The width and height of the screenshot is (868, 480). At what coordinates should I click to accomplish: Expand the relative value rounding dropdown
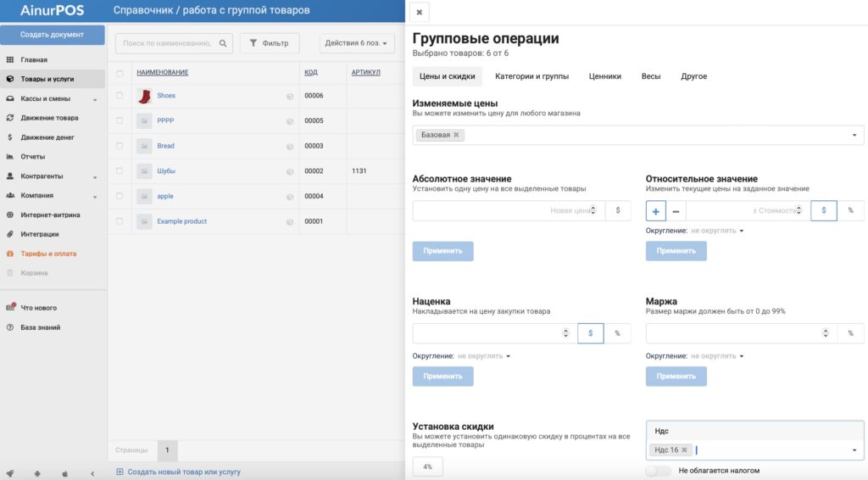(717, 231)
